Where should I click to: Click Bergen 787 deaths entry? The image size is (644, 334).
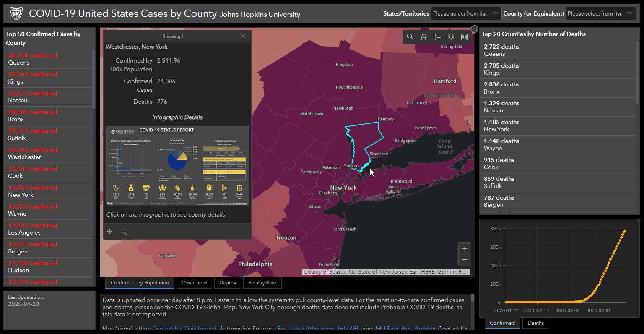click(558, 201)
